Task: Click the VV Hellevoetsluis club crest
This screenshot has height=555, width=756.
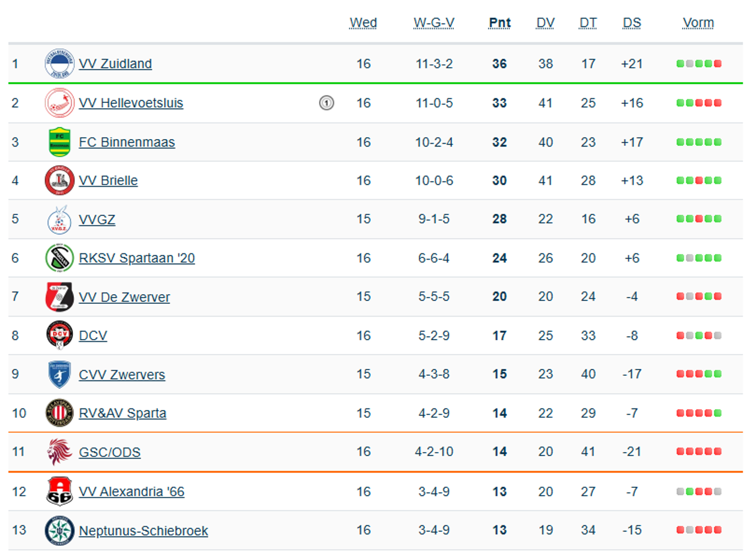Action: [x=59, y=103]
